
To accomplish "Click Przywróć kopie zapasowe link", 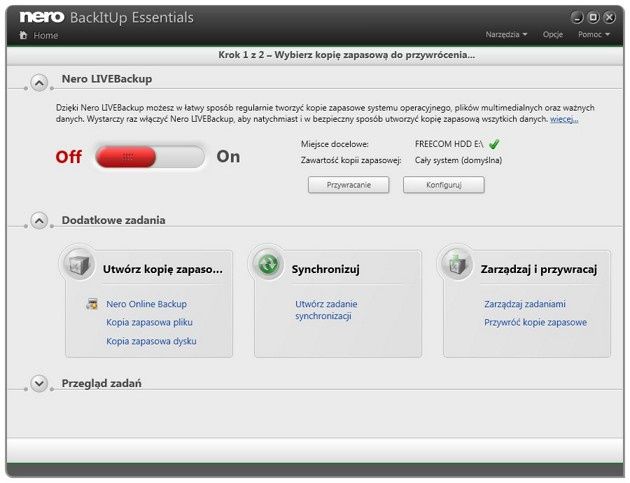I will coord(535,322).
